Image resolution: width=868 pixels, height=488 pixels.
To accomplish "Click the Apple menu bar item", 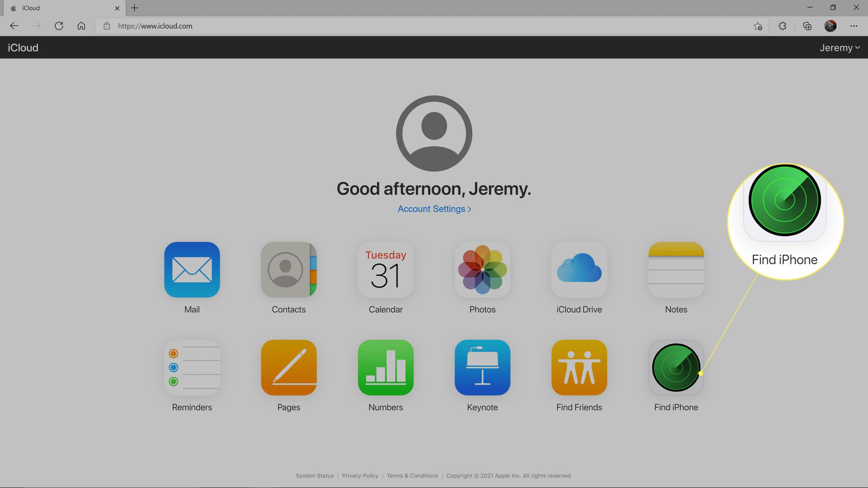I will (x=11, y=7).
